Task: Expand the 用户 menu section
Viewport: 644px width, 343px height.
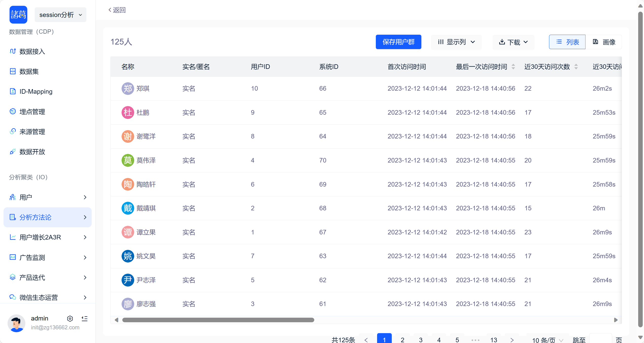Action: pyautogui.click(x=25, y=197)
